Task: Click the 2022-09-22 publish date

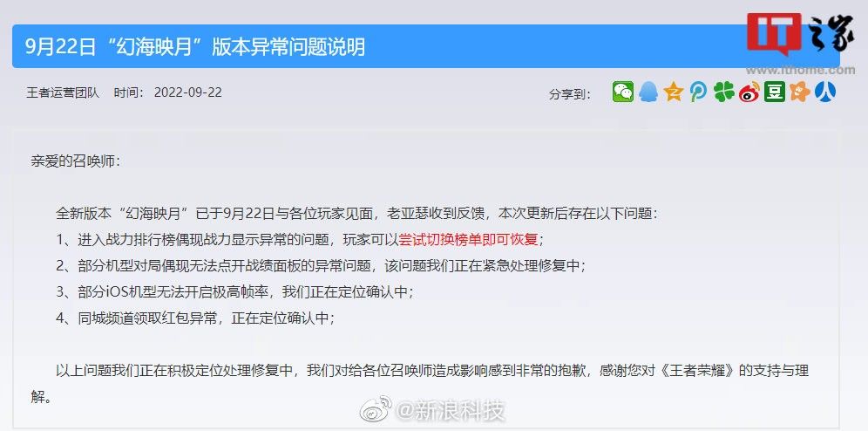Action: (187, 92)
